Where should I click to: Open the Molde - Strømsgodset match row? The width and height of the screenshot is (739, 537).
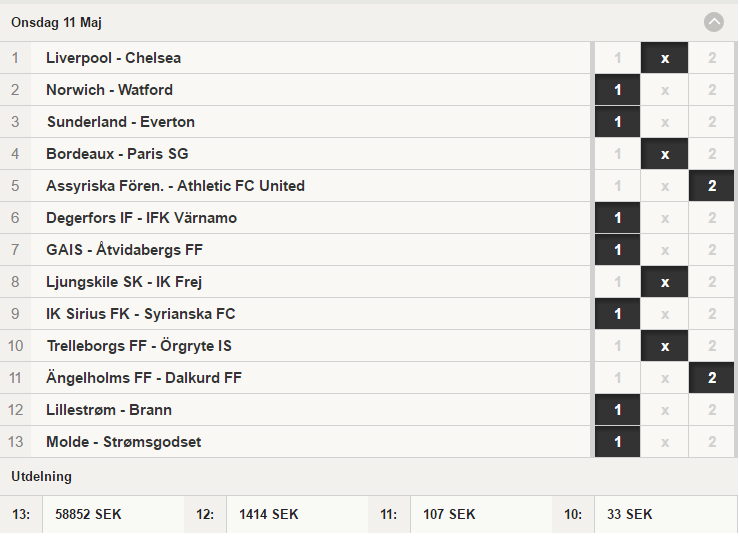pyautogui.click(x=296, y=442)
